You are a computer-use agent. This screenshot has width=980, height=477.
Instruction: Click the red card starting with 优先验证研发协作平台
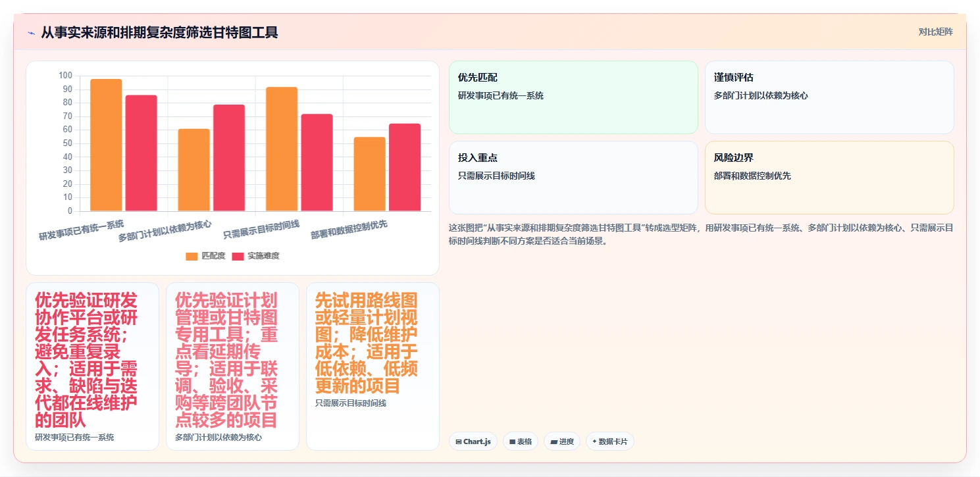coord(93,366)
